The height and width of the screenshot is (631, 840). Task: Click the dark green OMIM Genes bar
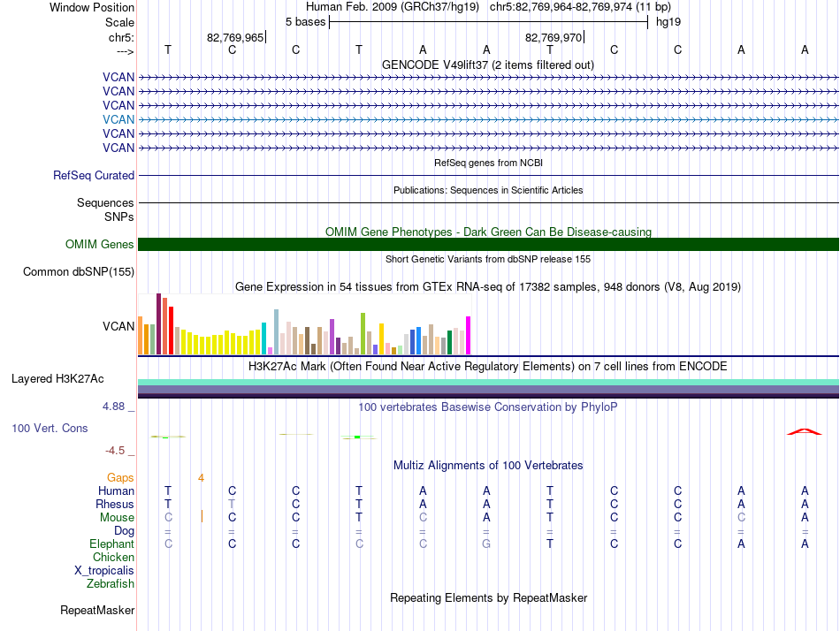pos(488,244)
